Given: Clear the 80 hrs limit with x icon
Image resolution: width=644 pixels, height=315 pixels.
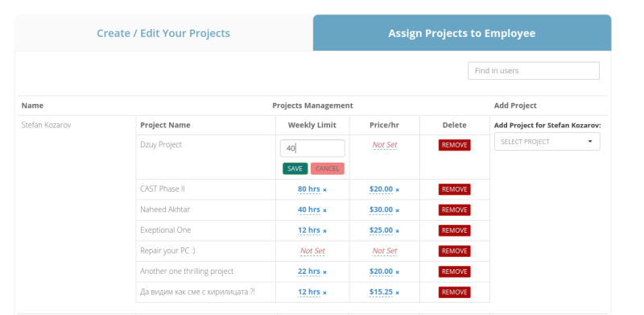Looking at the screenshot, I should [x=324, y=190].
